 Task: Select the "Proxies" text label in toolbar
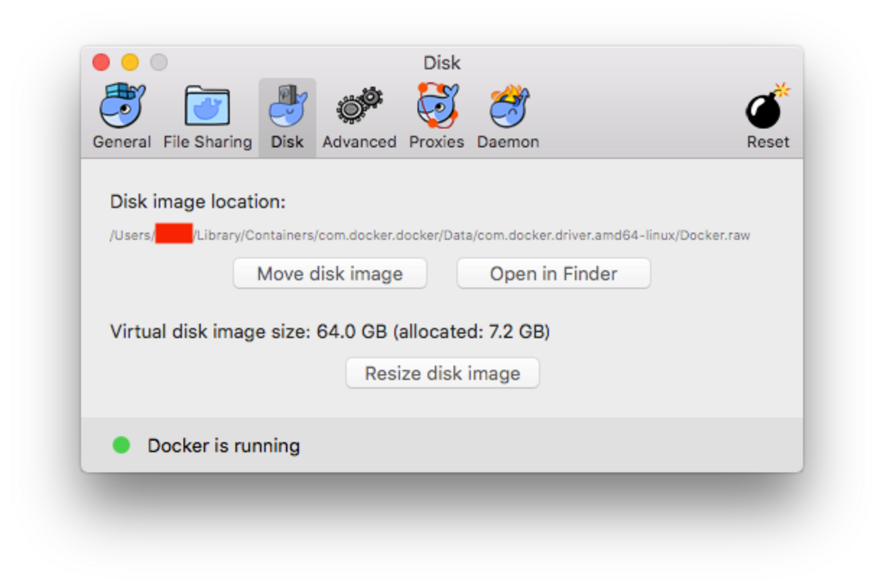pyautogui.click(x=437, y=142)
